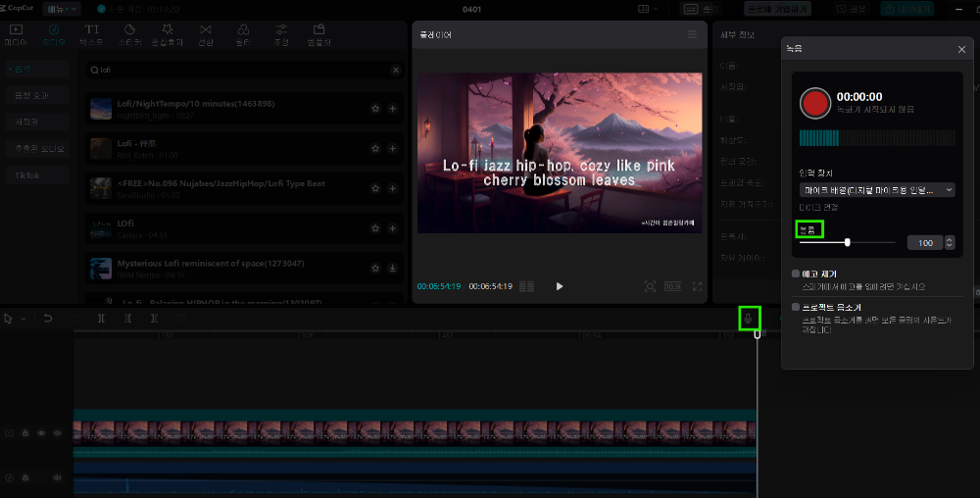
Task: Mute the audio track
Action: tap(58, 478)
